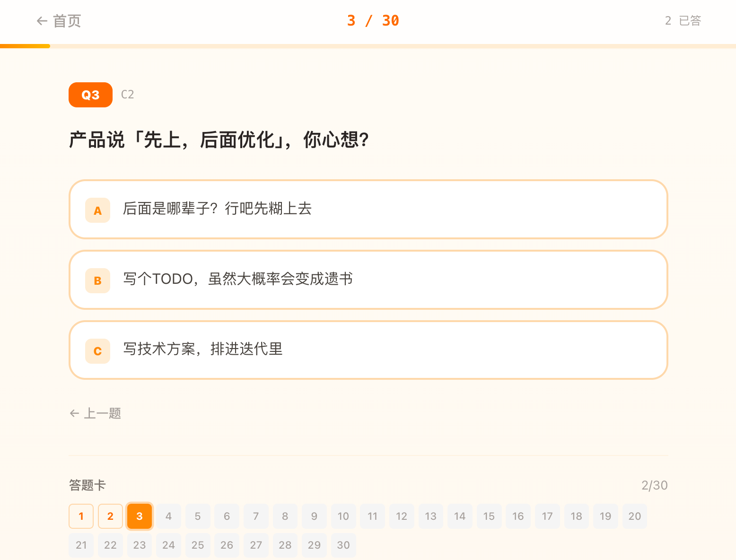Navigate to question 20 in answer card
This screenshot has width=736, height=560.
634,516
